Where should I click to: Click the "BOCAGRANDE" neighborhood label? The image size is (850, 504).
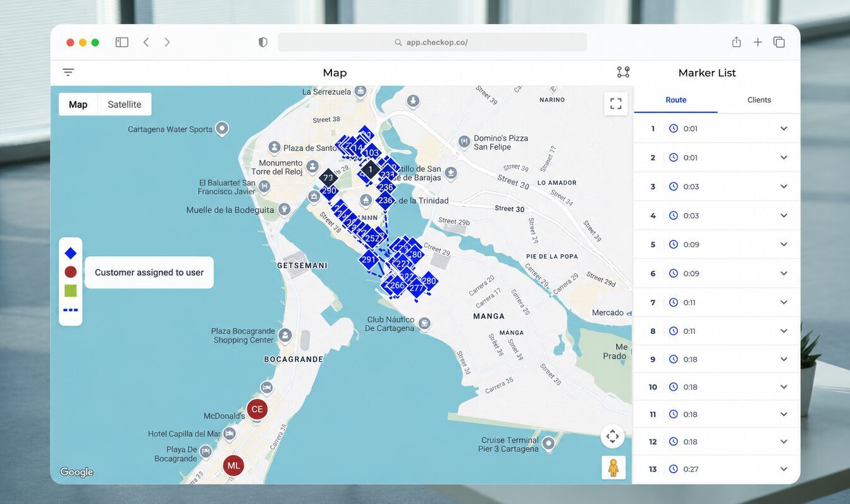click(x=294, y=359)
